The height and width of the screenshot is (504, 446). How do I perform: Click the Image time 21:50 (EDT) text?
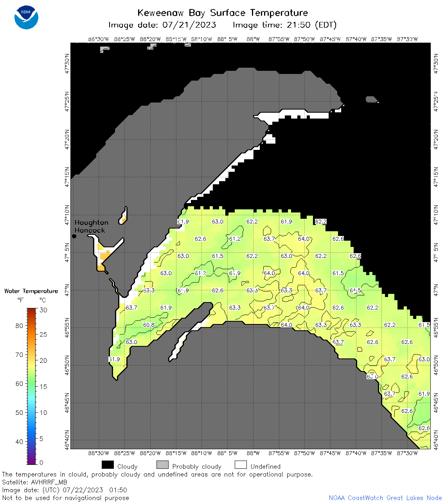tap(285, 25)
